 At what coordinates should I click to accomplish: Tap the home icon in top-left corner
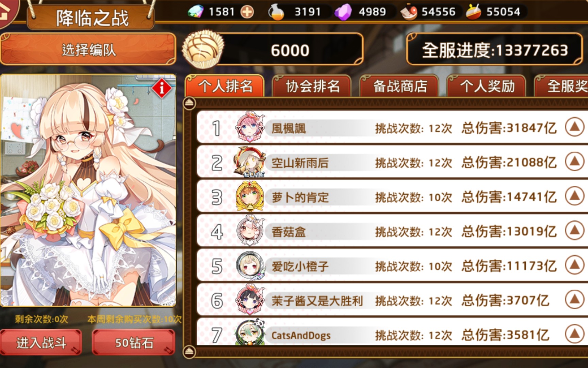(x=7, y=12)
